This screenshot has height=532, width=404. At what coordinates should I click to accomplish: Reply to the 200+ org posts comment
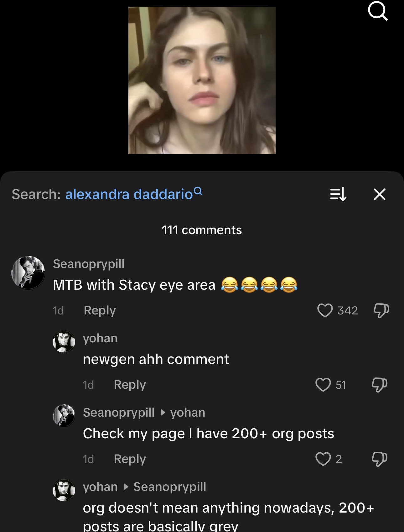tap(130, 459)
